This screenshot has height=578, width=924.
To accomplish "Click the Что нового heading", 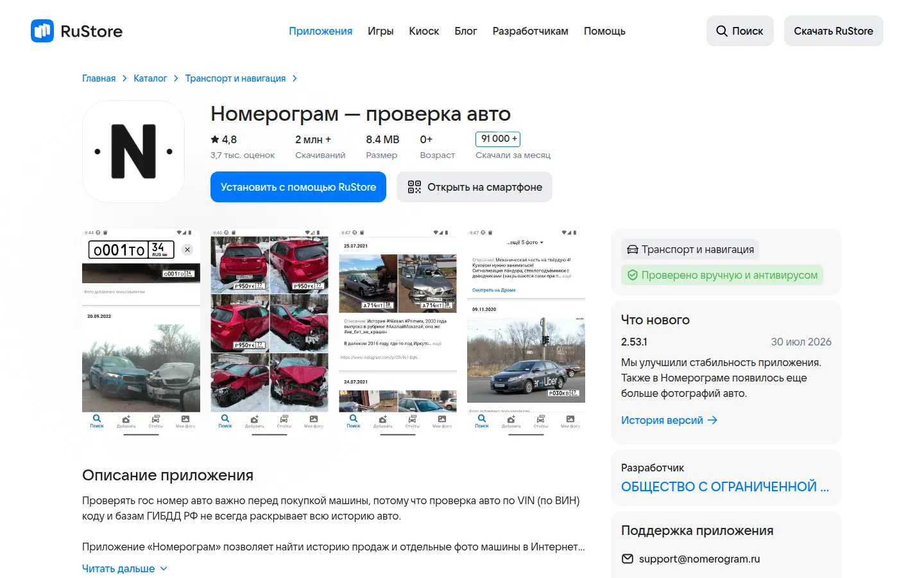I will point(655,320).
